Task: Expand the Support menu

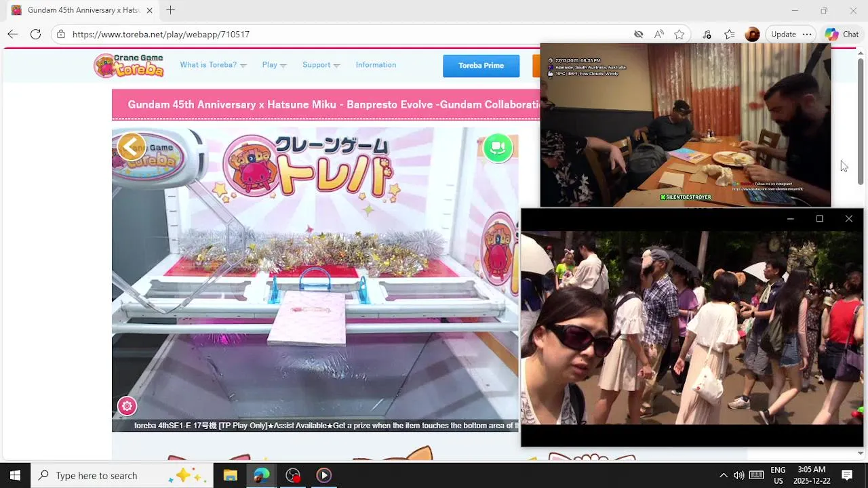Action: (321, 65)
